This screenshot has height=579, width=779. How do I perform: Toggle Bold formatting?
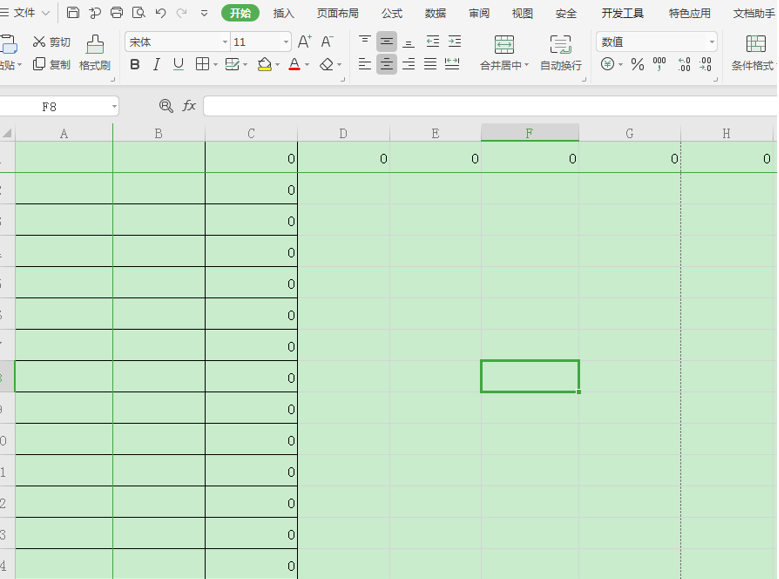[x=134, y=64]
